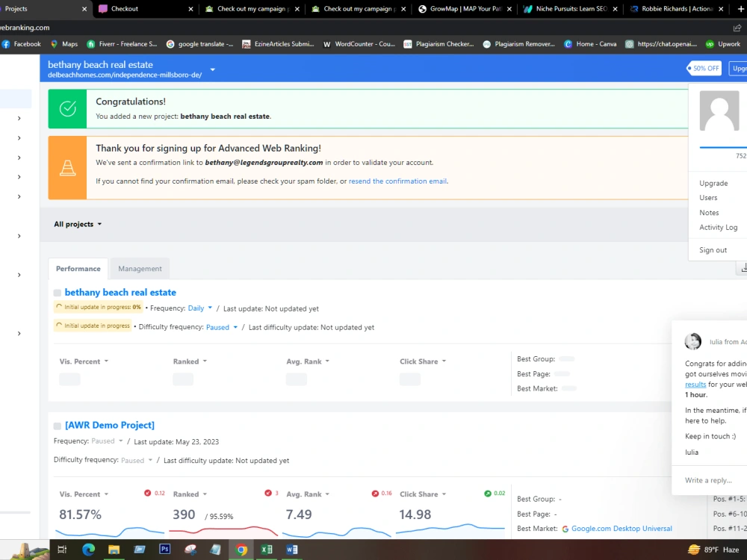The image size is (747, 560).
Task: Open Chrome from taskbar
Action: click(241, 550)
